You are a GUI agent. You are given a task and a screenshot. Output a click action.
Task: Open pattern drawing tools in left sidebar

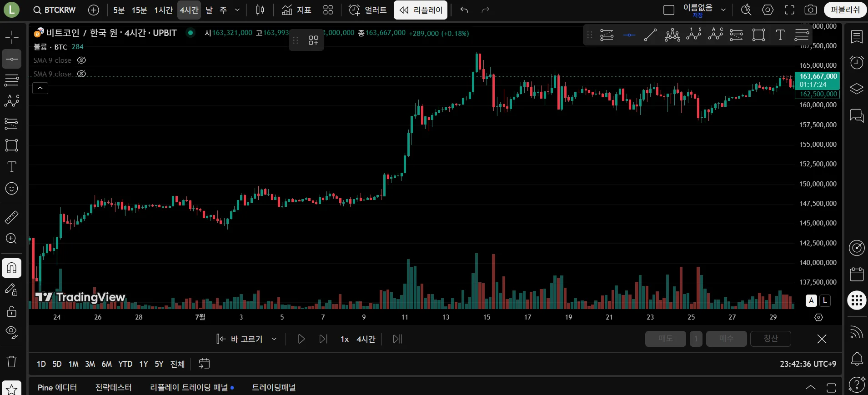[11, 101]
